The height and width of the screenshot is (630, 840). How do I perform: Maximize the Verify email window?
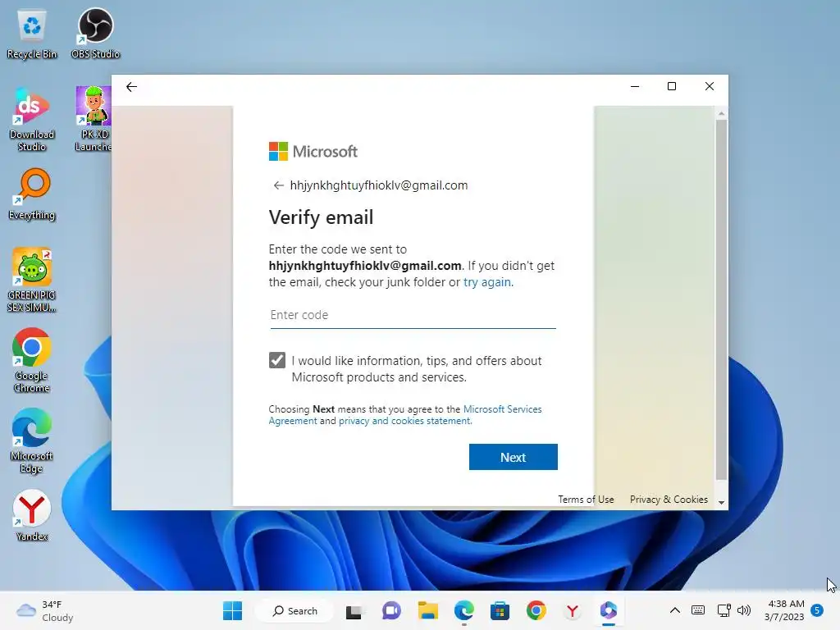click(672, 86)
